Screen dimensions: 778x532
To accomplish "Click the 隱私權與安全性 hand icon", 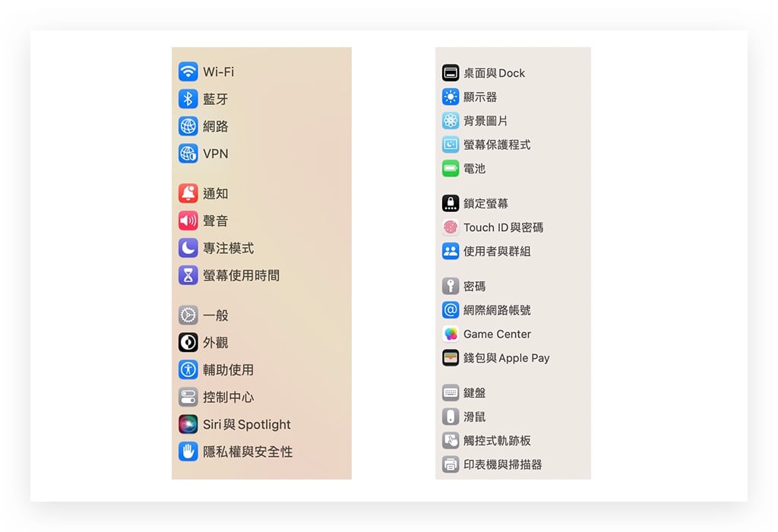I will tap(188, 451).
